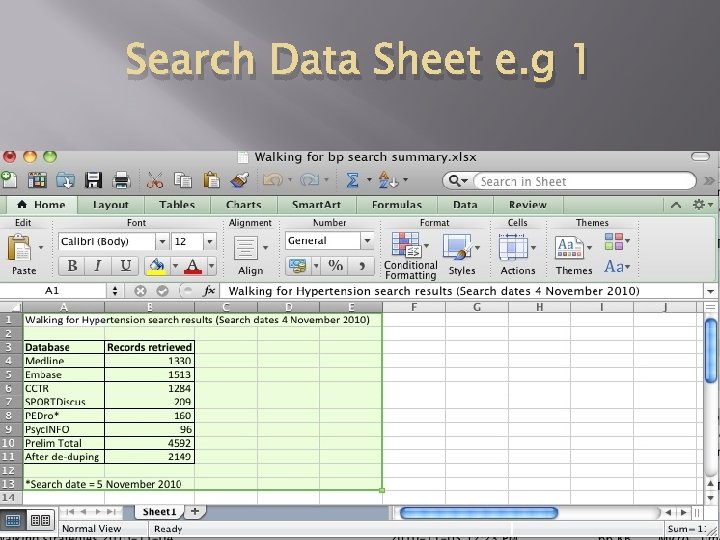Image resolution: width=720 pixels, height=540 pixels.
Task: Open the Themes gallery icon
Action: point(569,248)
